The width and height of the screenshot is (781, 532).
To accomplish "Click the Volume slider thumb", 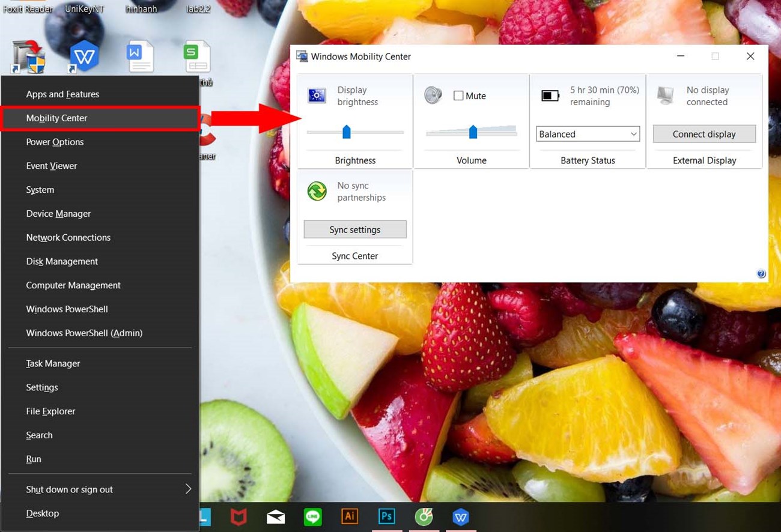I will point(473,131).
